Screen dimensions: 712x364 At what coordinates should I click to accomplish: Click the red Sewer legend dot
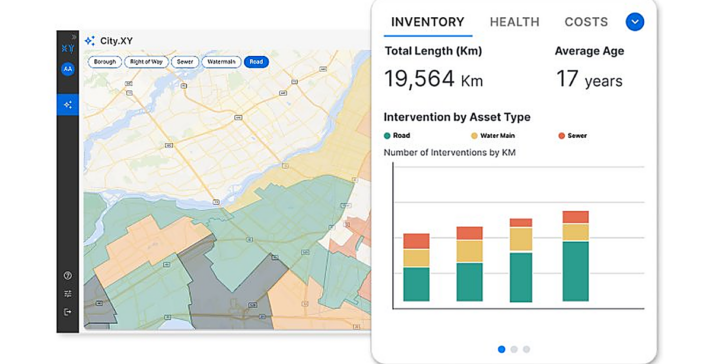562,136
